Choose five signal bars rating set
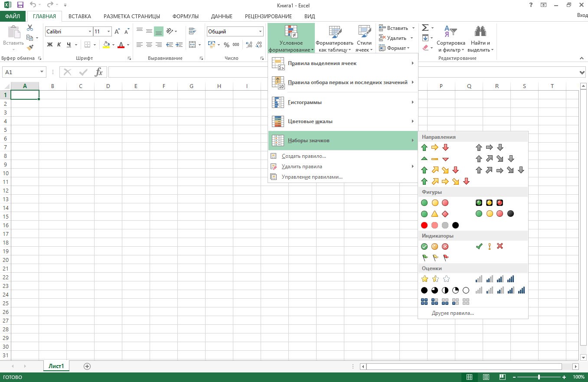This screenshot has height=382, width=588. point(500,290)
